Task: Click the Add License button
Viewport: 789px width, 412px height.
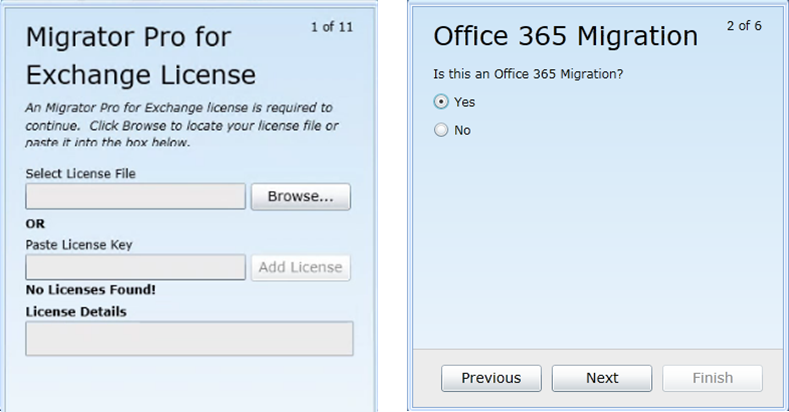Action: pos(300,267)
